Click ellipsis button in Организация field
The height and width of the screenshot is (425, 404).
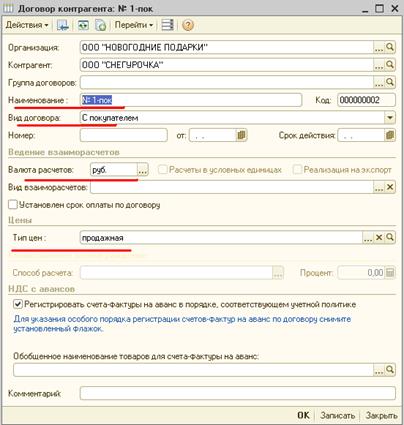(378, 47)
